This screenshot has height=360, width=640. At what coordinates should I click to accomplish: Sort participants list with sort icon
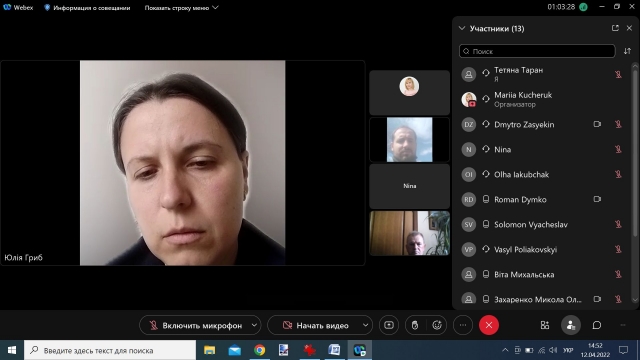pos(627,51)
